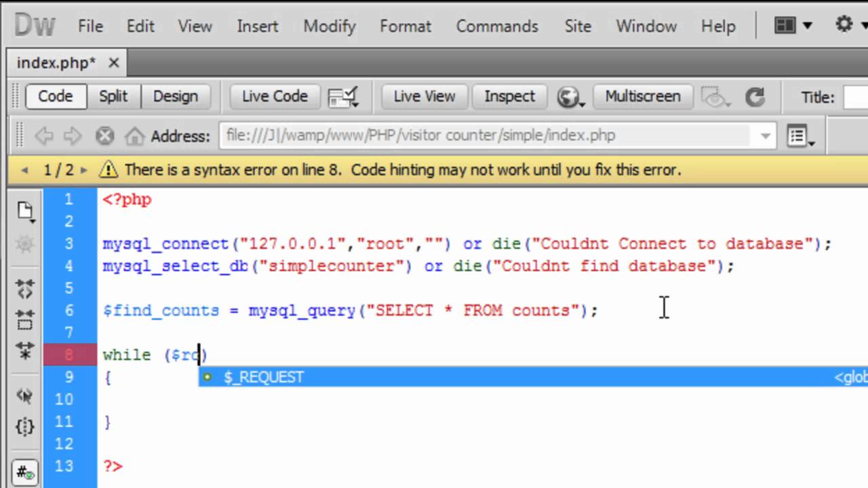Click the Home page icon
This screenshot has width=868, height=488.
tap(135, 136)
